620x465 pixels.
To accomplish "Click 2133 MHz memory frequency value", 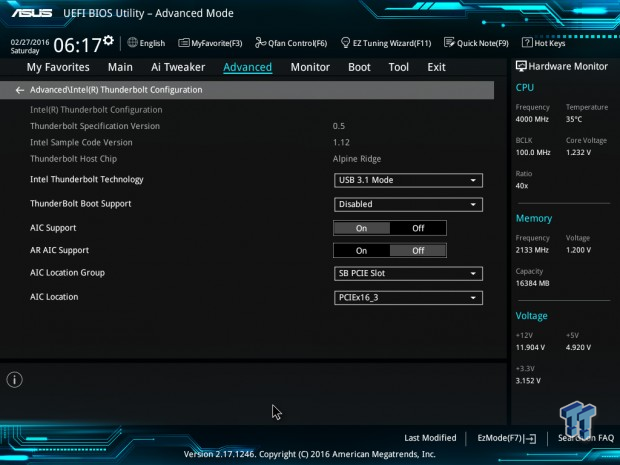I will pyautogui.click(x=532, y=250).
